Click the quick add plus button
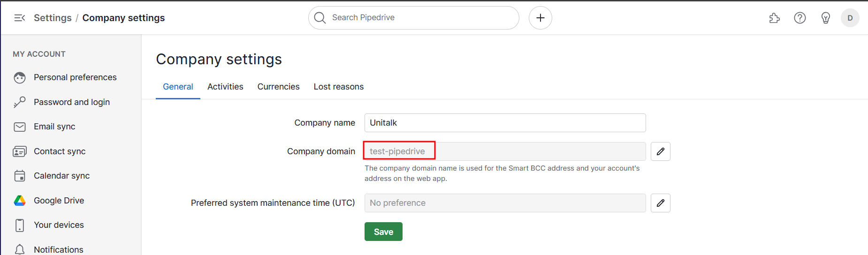The height and width of the screenshot is (255, 868). click(540, 18)
